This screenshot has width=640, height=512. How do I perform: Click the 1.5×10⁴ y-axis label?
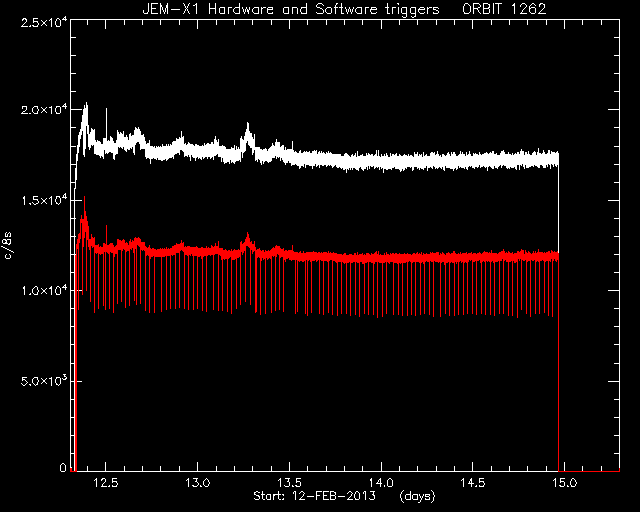[x=44, y=200]
